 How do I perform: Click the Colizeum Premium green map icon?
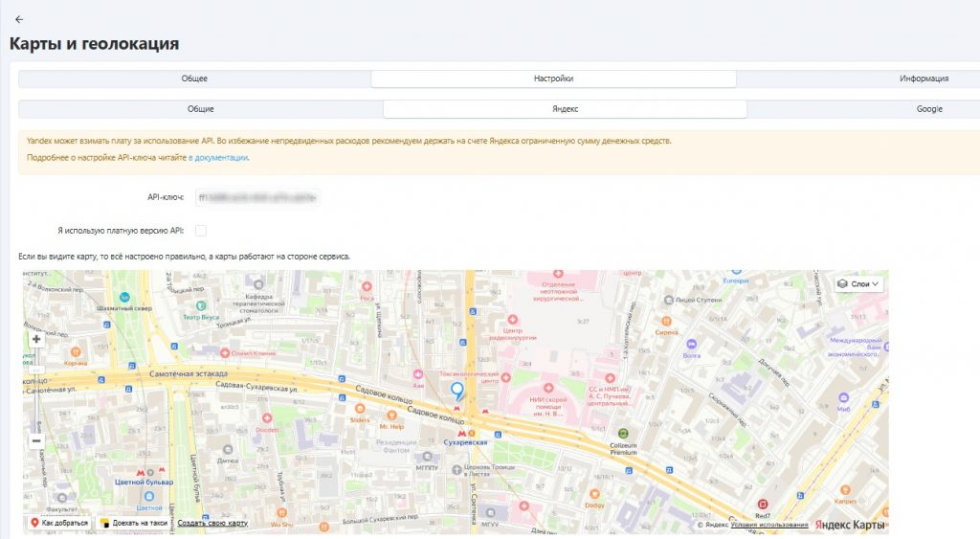[x=623, y=434]
